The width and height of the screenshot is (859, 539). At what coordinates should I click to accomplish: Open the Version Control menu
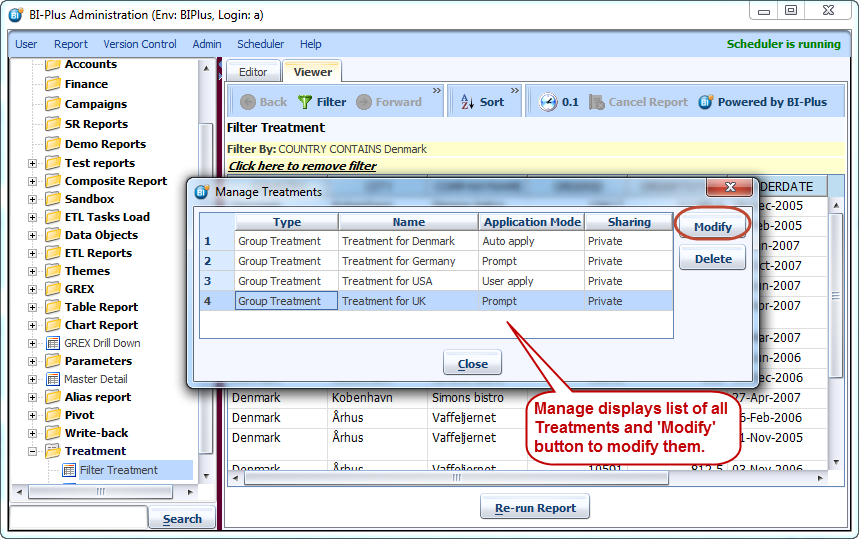click(140, 44)
